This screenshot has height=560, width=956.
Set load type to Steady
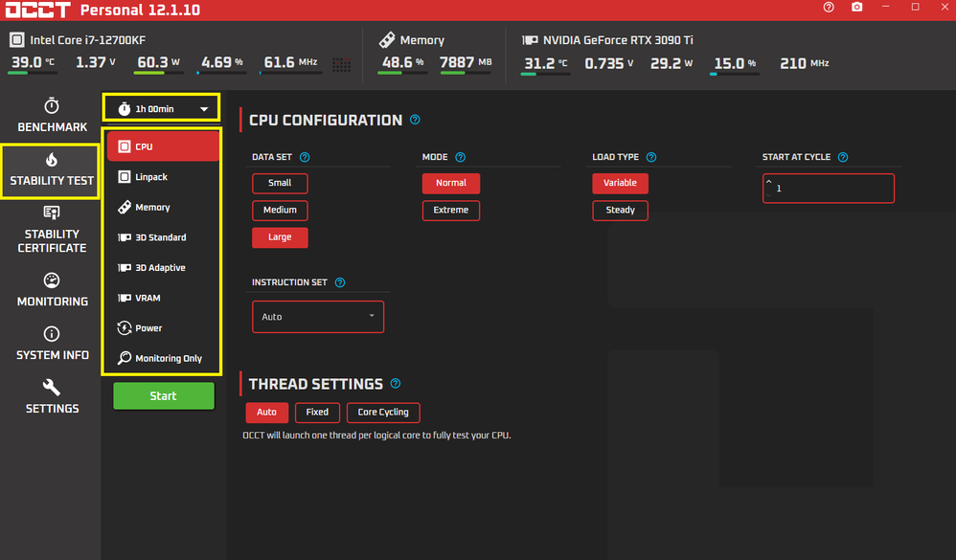click(620, 211)
